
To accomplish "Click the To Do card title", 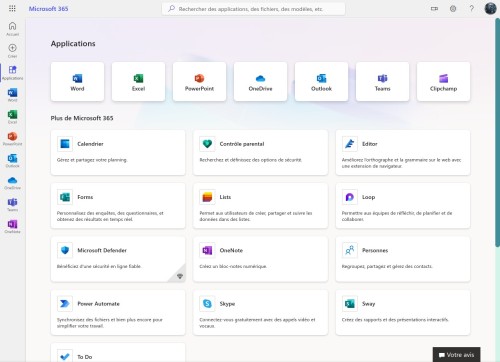I will (85, 357).
